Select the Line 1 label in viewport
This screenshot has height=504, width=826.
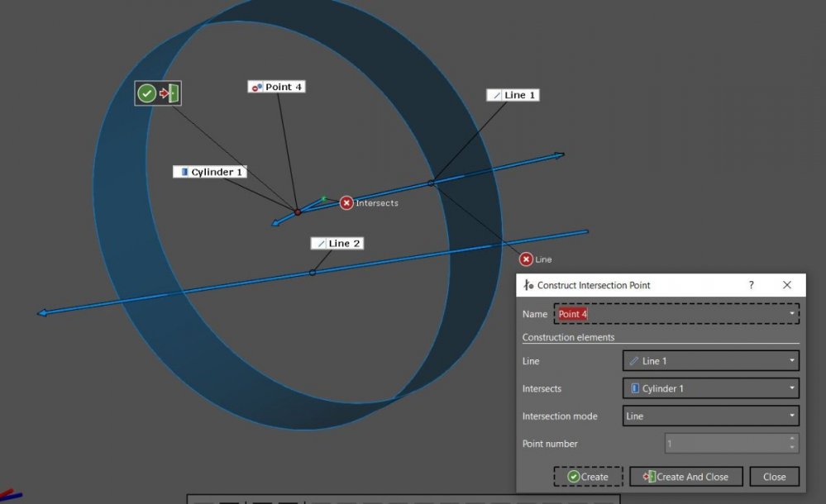[513, 95]
